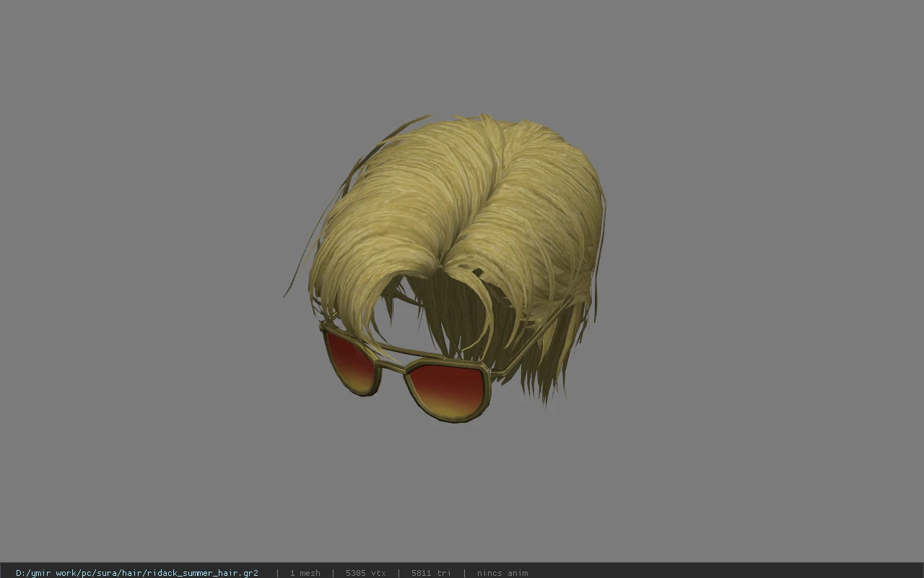Click the file path ridack_summer_hair.gr2 in status bar
Image resolution: width=924 pixels, height=578 pixels.
[137, 573]
